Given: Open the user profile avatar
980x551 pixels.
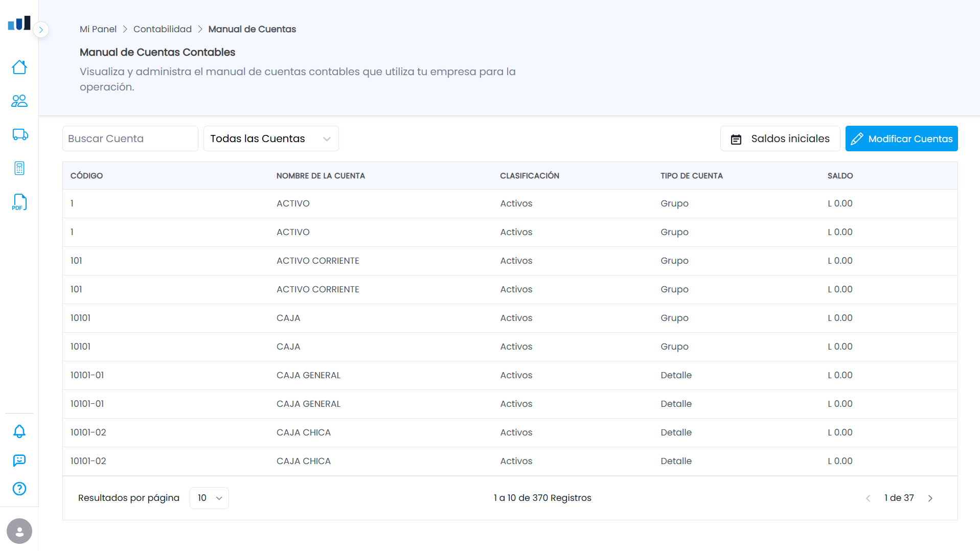Looking at the screenshot, I should [x=19, y=531].
